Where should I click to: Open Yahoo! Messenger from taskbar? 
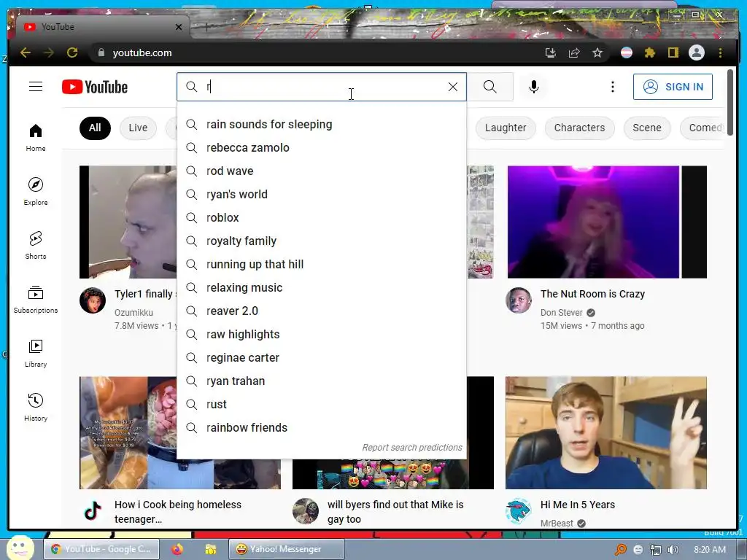286,549
